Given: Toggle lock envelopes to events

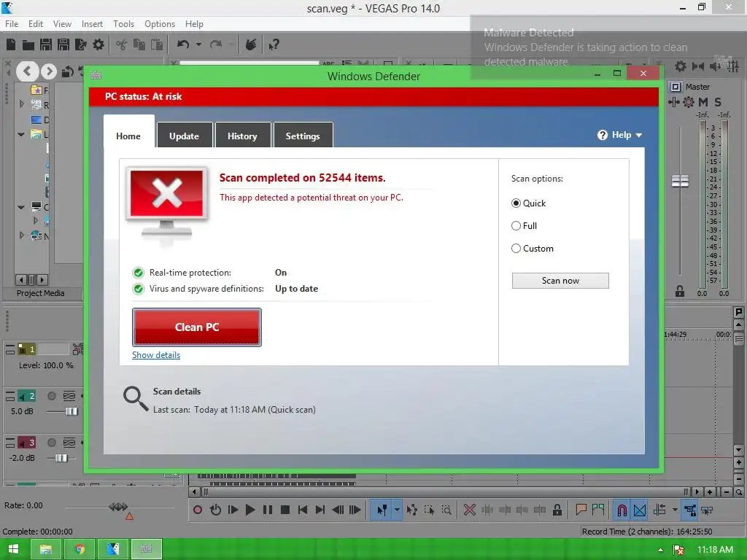Looking at the screenshot, I should pyautogui.click(x=689, y=510).
